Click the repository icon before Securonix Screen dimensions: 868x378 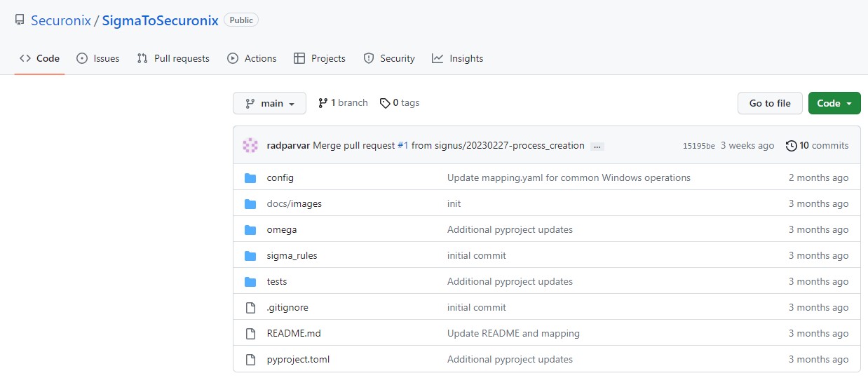20,20
